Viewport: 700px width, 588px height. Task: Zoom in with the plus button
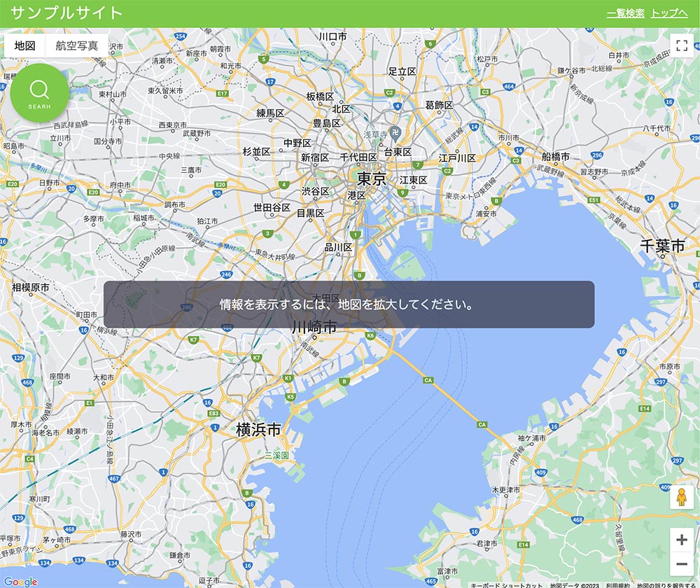click(682, 540)
